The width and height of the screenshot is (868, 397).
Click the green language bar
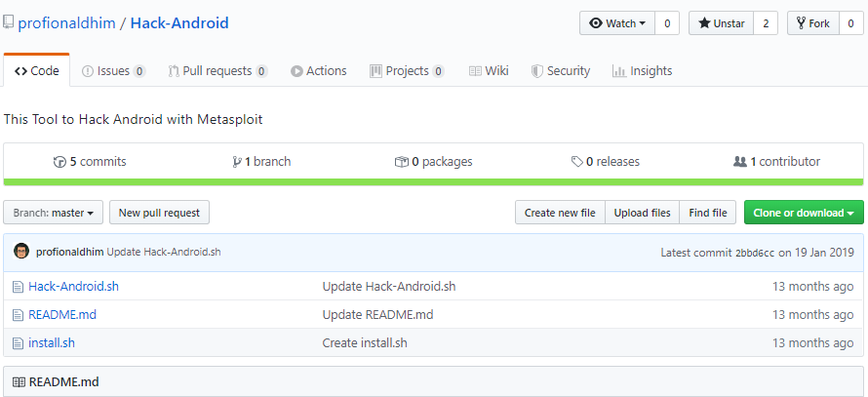coord(433,182)
